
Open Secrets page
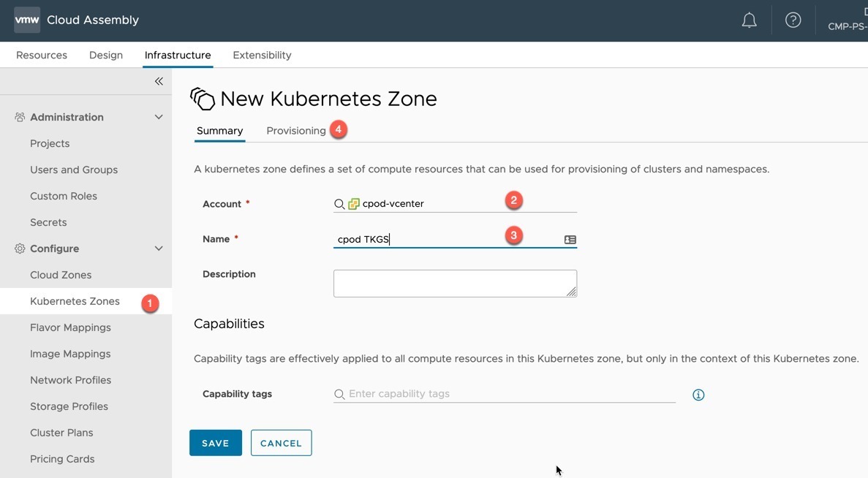(48, 222)
